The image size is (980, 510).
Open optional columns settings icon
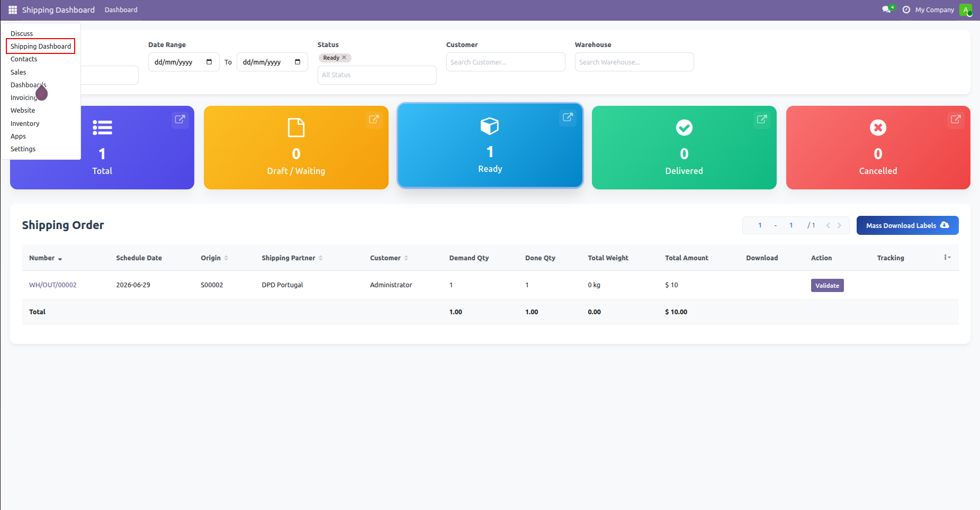coord(947,257)
